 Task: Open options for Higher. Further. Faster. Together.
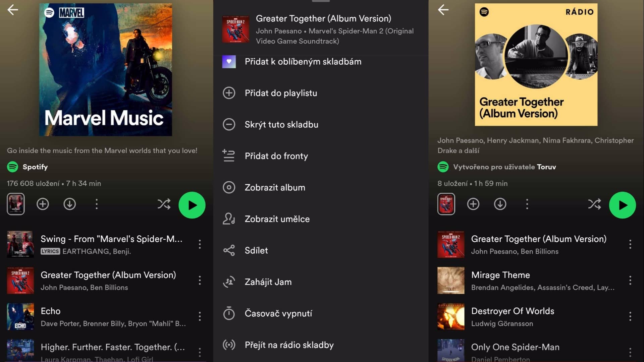coord(200,352)
